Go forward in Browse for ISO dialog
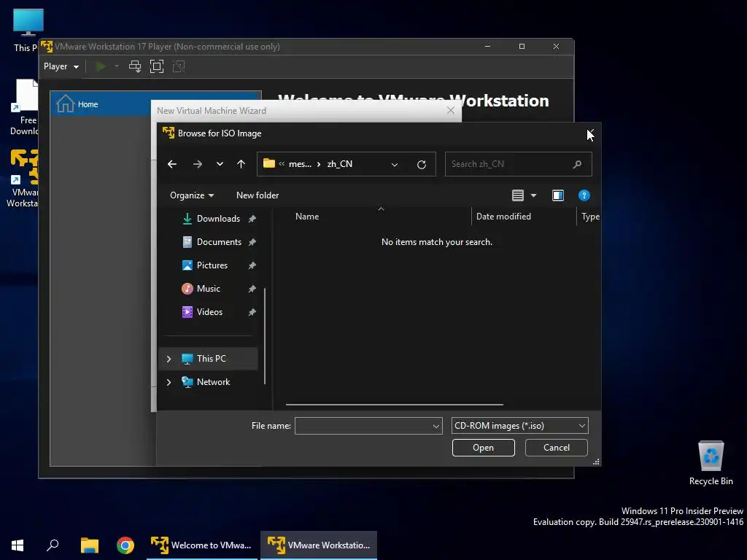This screenshot has width=747, height=560. (x=197, y=164)
